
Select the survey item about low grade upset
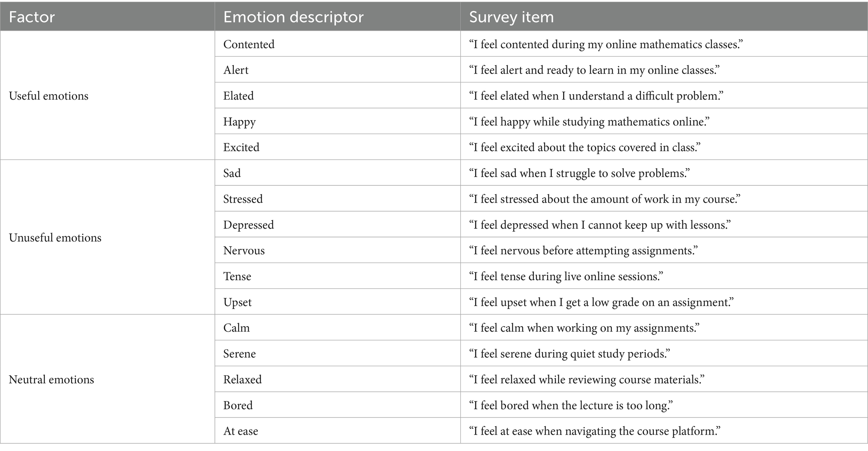tap(601, 302)
